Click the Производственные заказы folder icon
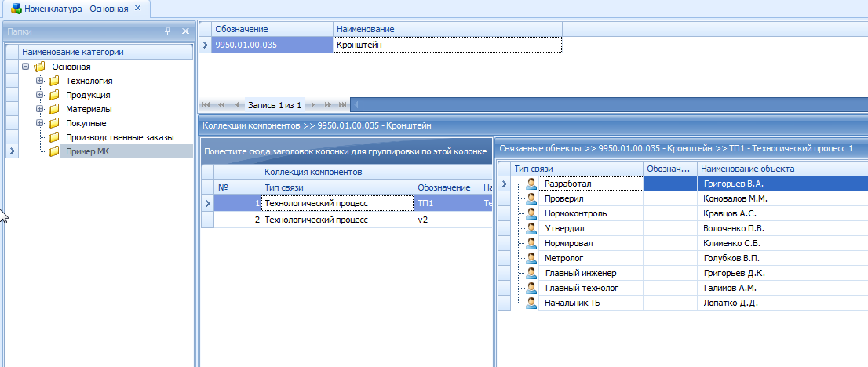The height and width of the screenshot is (367, 868). coord(53,136)
